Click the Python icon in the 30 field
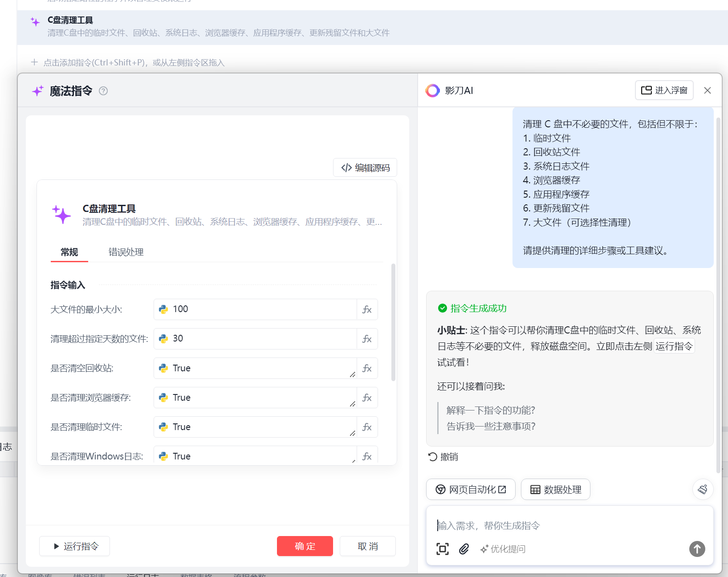 163,338
